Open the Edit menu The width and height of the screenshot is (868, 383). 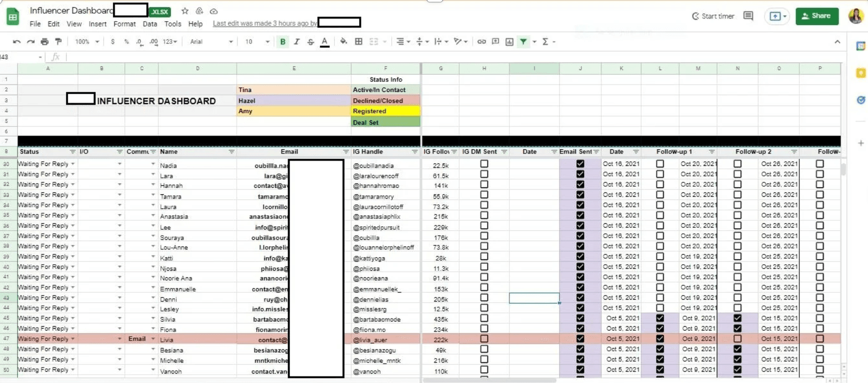(54, 24)
